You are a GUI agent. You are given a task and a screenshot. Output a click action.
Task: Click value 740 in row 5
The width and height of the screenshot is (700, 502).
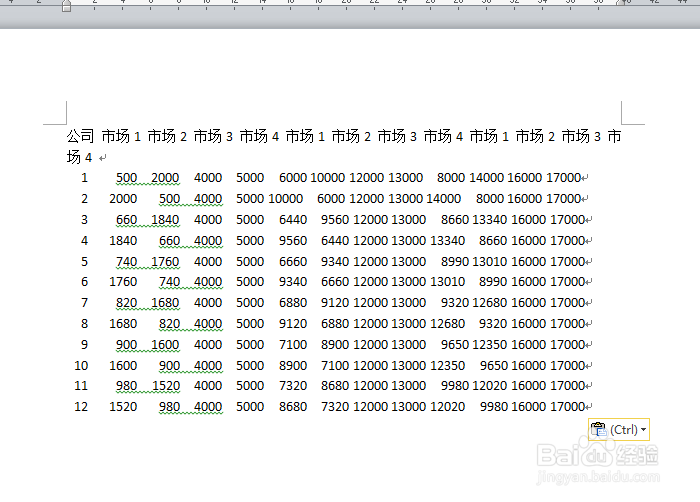click(126, 262)
